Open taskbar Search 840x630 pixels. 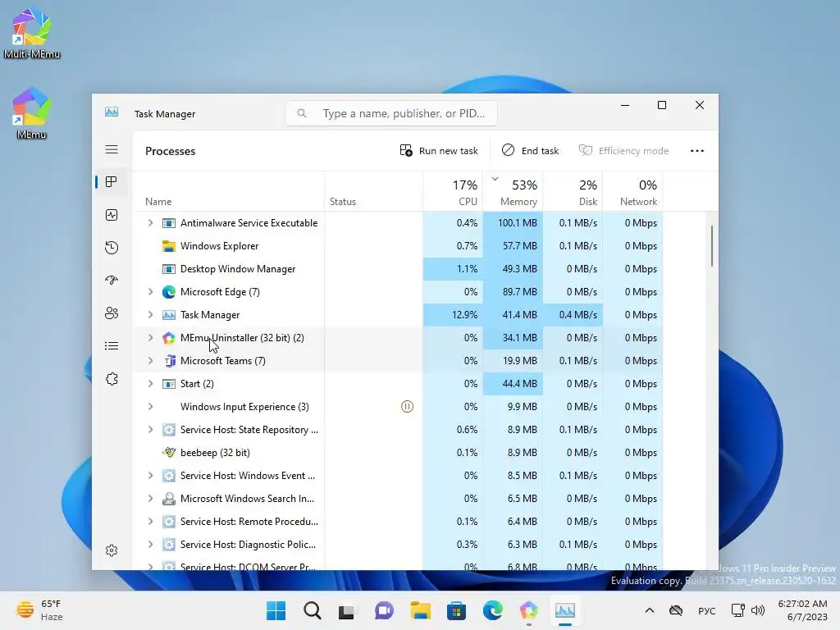(x=313, y=610)
